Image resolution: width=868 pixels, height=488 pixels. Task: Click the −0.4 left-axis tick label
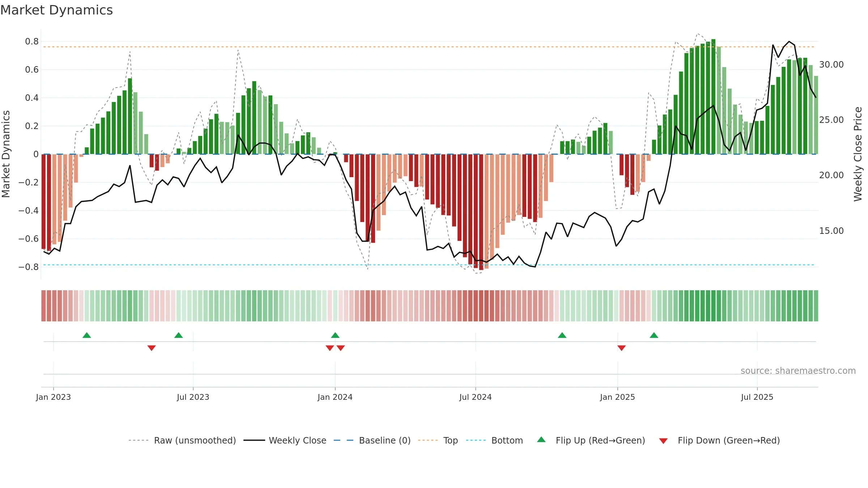(29, 210)
